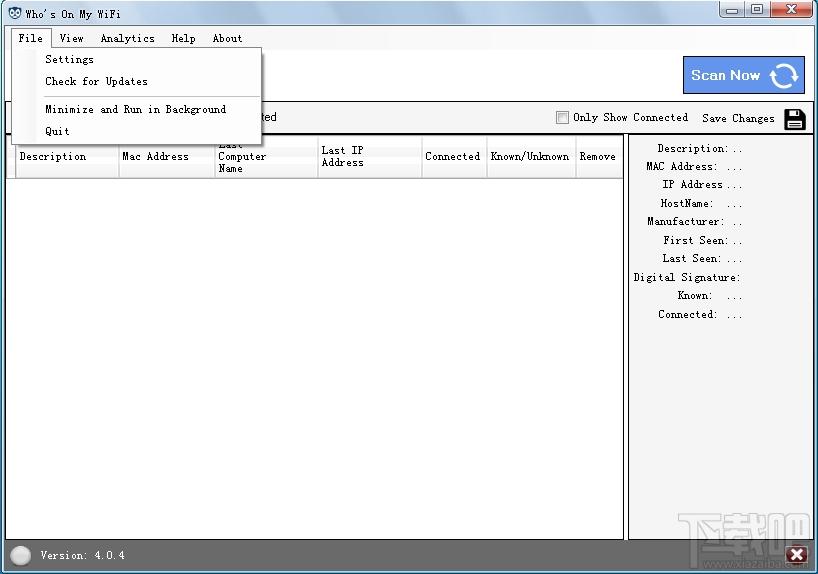Click the First Seen: label
This screenshot has height=574, width=818.
tap(695, 241)
